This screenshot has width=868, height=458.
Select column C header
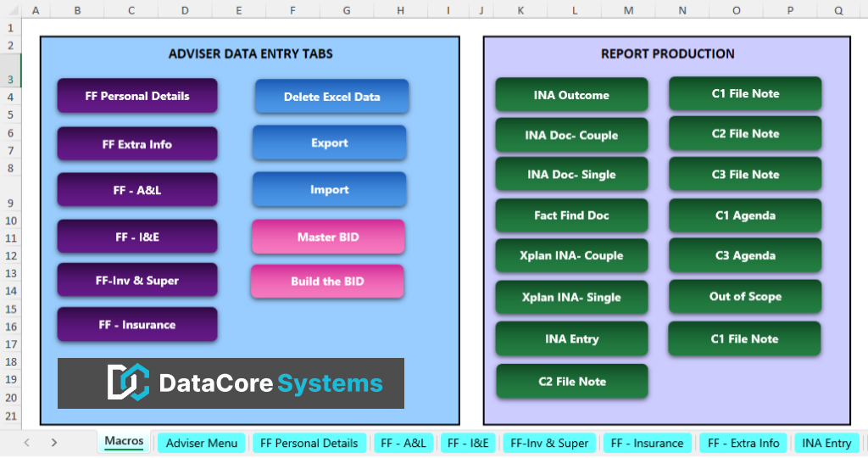pyautogui.click(x=131, y=10)
